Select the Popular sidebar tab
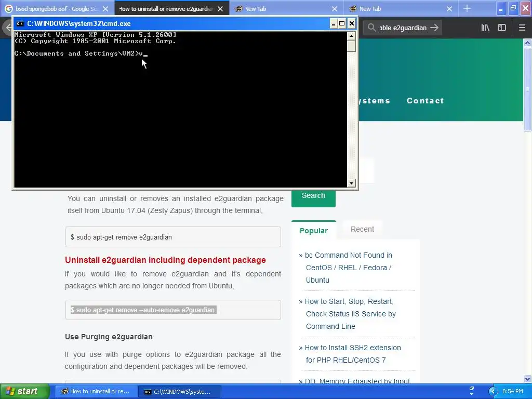Image resolution: width=532 pixels, height=399 pixels. tap(314, 231)
